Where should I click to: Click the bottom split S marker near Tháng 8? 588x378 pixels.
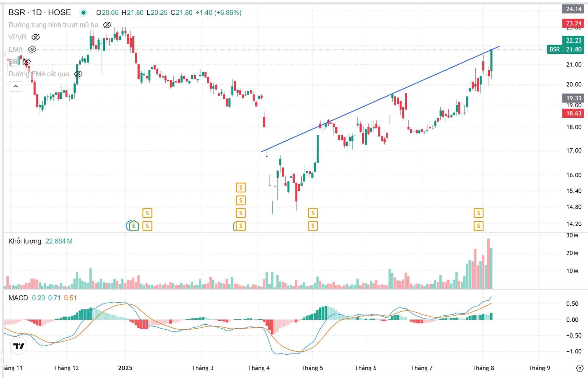pyautogui.click(x=478, y=226)
